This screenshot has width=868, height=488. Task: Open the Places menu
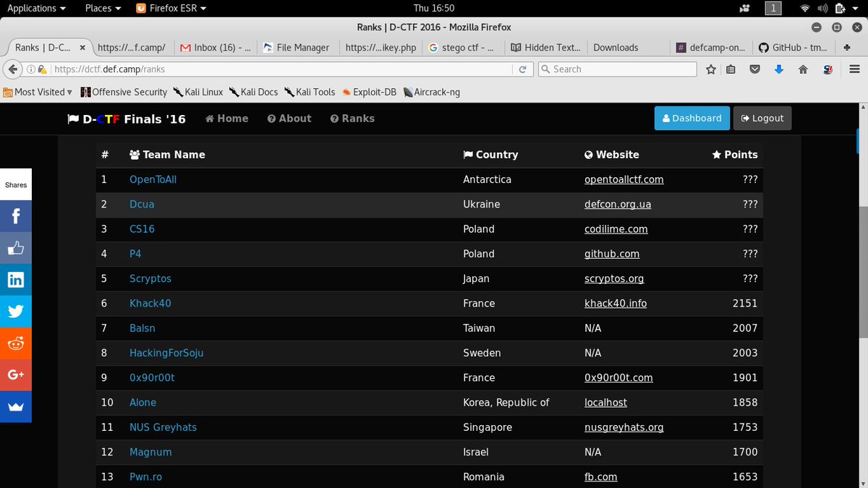pyautogui.click(x=103, y=8)
